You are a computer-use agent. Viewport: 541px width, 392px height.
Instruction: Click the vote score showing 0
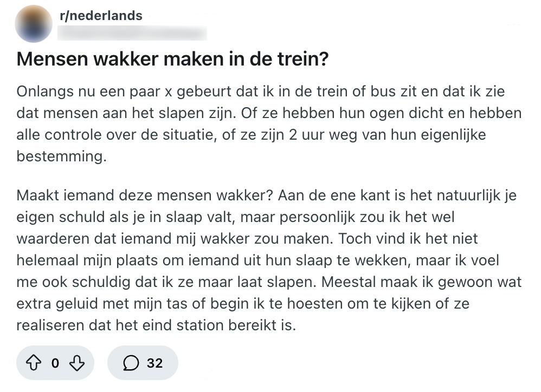[x=55, y=363]
